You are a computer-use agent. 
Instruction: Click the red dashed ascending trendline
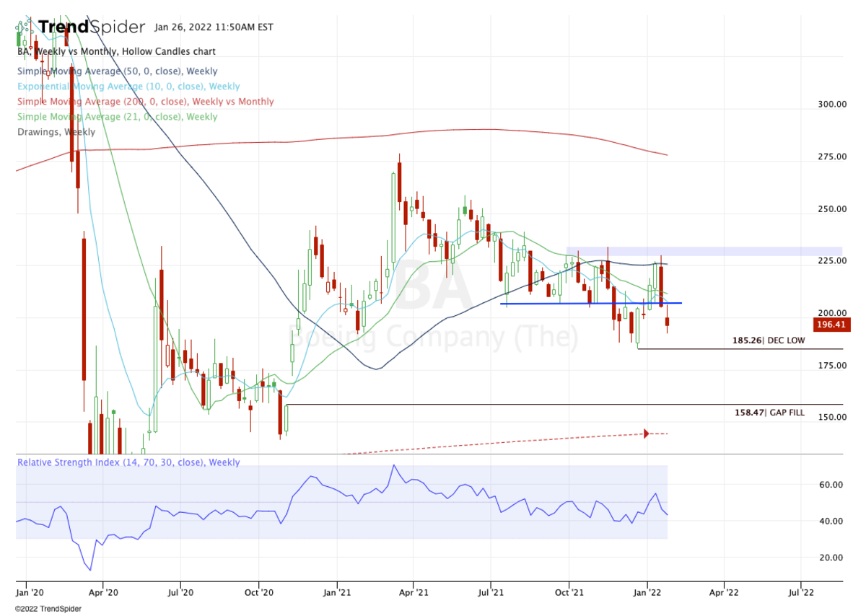click(x=505, y=443)
